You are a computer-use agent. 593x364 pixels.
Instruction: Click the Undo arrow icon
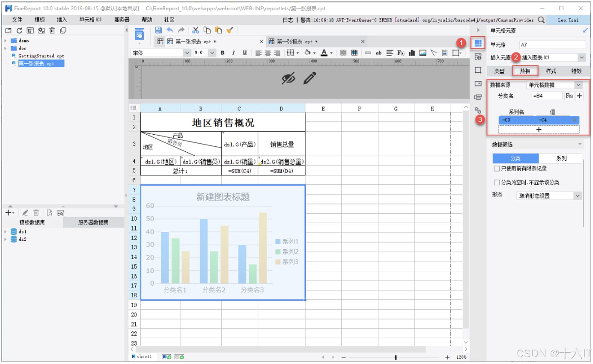click(x=170, y=30)
